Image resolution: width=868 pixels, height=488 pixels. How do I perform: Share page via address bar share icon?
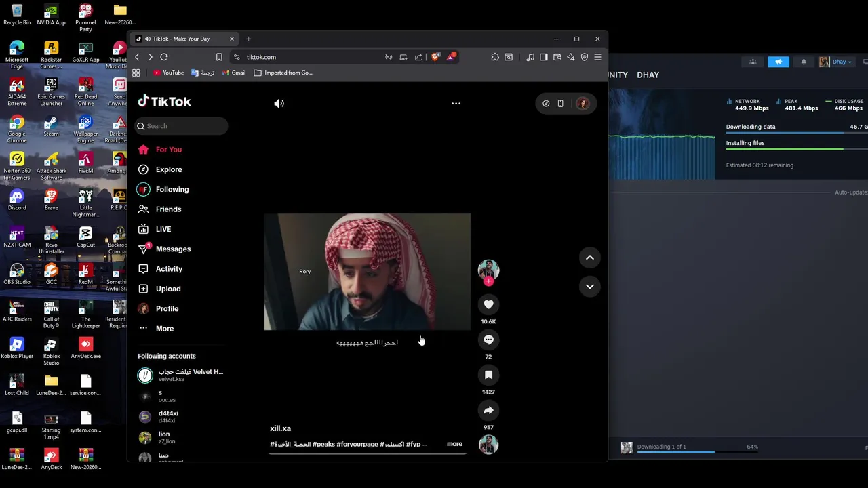418,57
